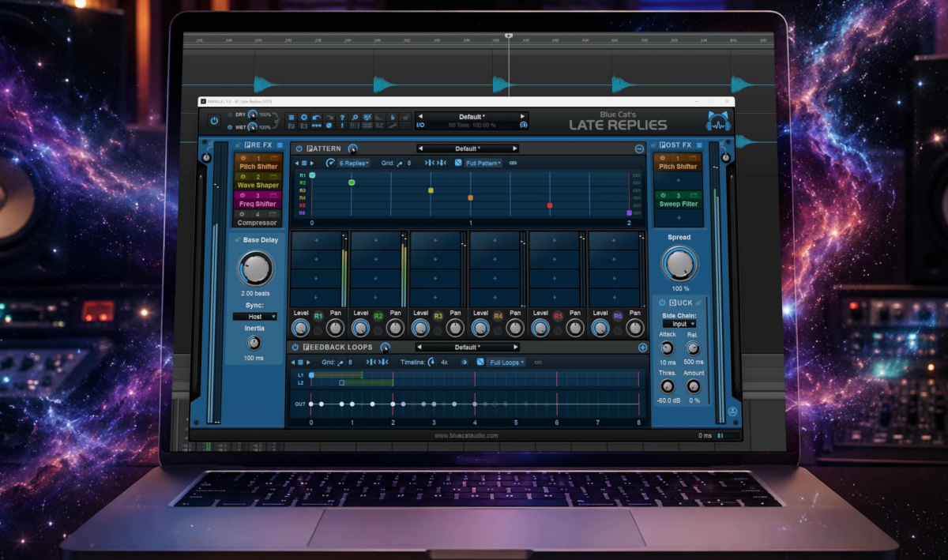Open the Sync Host dropdown
The height and width of the screenshot is (560, 948).
254,316
